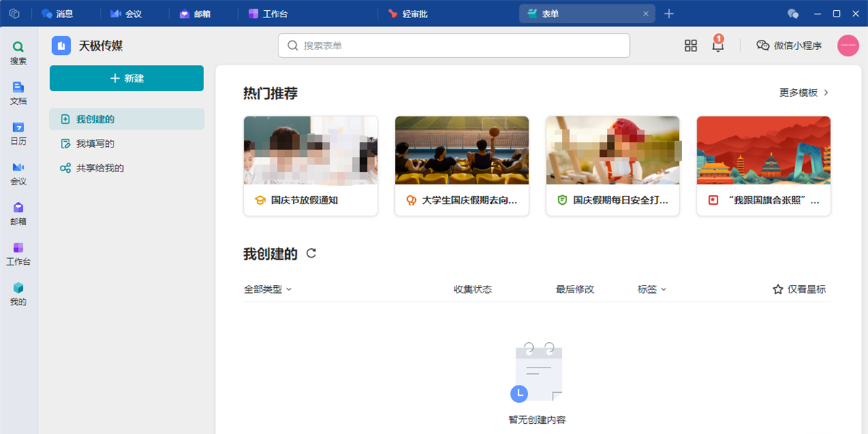Expand the 标签 filter dropdown
The width and height of the screenshot is (868, 434).
[x=652, y=289]
